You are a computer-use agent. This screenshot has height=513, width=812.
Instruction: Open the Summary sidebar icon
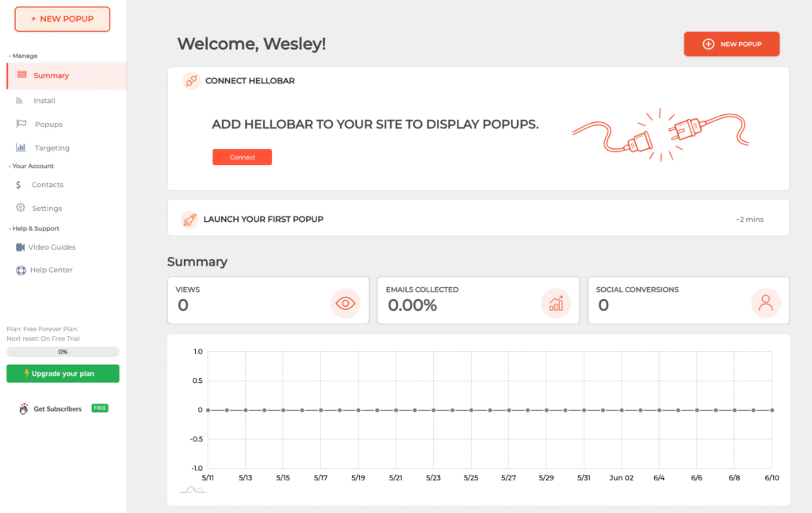click(21, 75)
